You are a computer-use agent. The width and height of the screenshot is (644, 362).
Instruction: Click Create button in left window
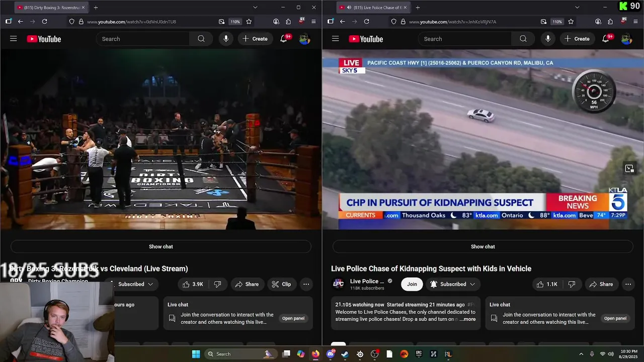[255, 39]
